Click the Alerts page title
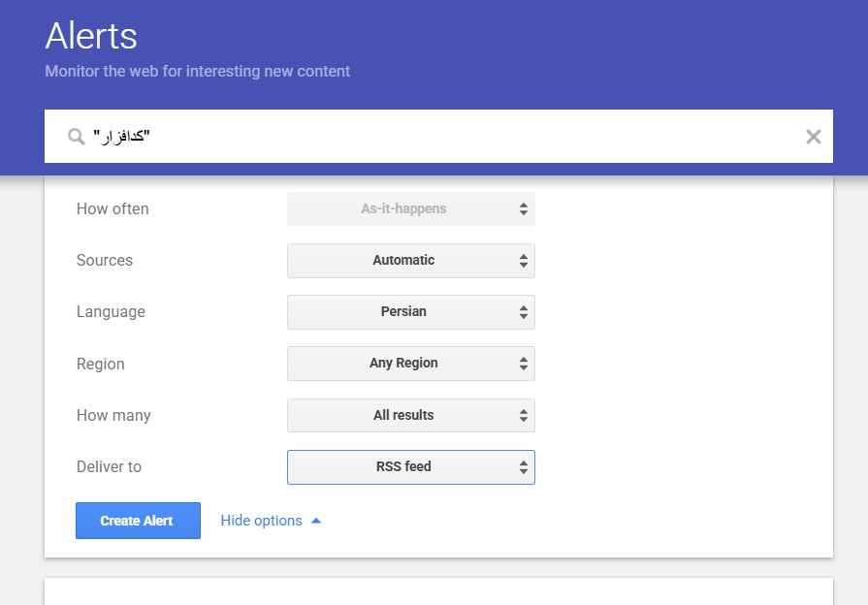The image size is (868, 605). (x=91, y=36)
